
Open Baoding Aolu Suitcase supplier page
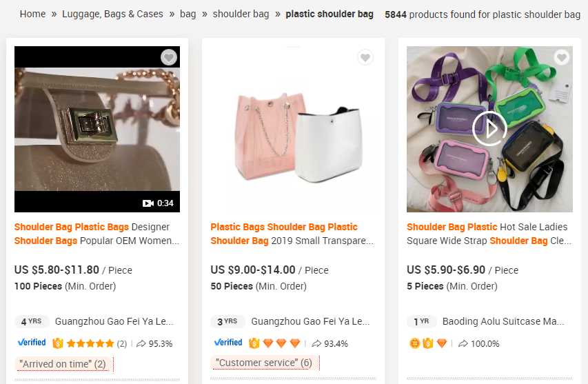coord(503,321)
